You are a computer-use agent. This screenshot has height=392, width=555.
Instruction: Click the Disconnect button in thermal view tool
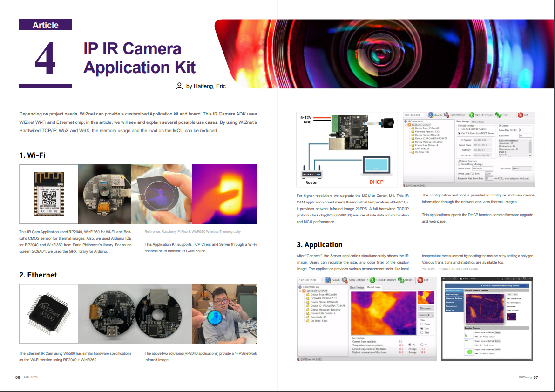(426, 308)
